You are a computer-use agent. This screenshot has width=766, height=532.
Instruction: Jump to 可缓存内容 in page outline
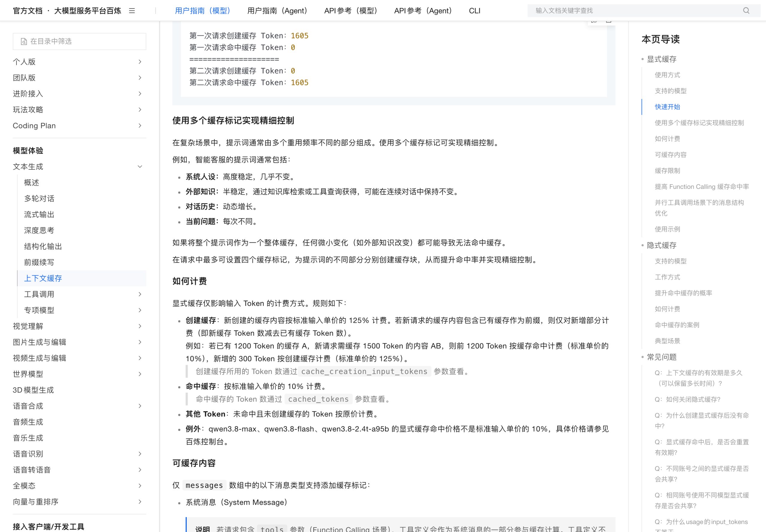pyautogui.click(x=671, y=155)
